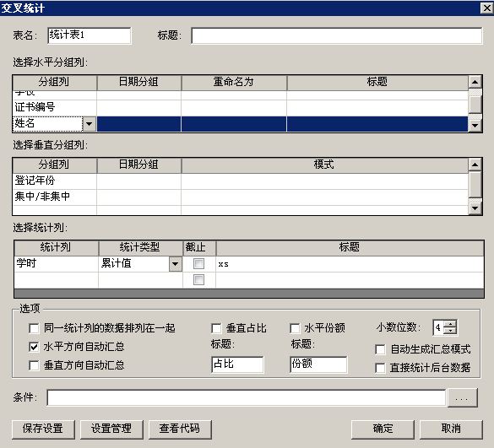
Task: Click the 小数位数 value field
Action: coord(438,327)
